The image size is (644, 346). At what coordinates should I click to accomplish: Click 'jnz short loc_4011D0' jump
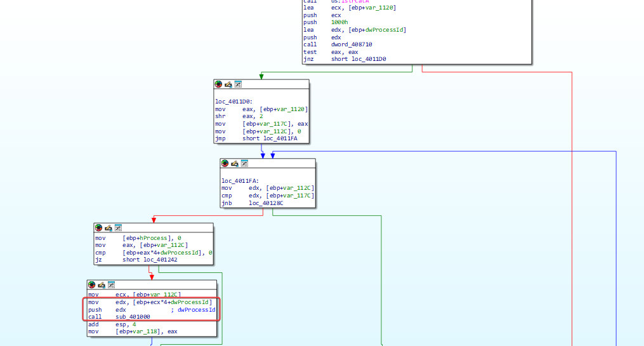(345, 59)
